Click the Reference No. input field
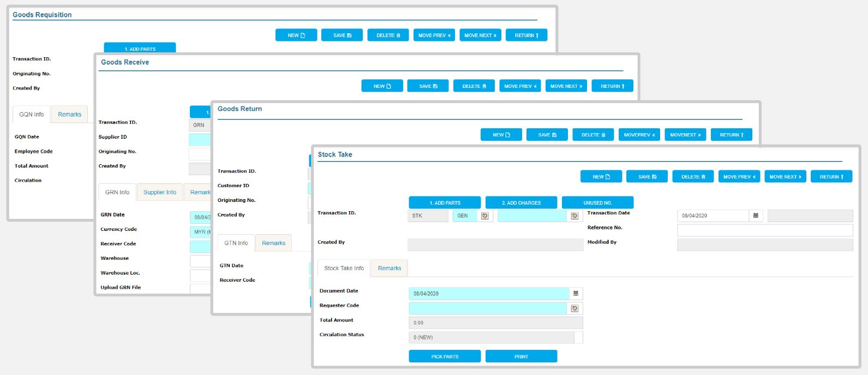868x375 pixels. 765,230
